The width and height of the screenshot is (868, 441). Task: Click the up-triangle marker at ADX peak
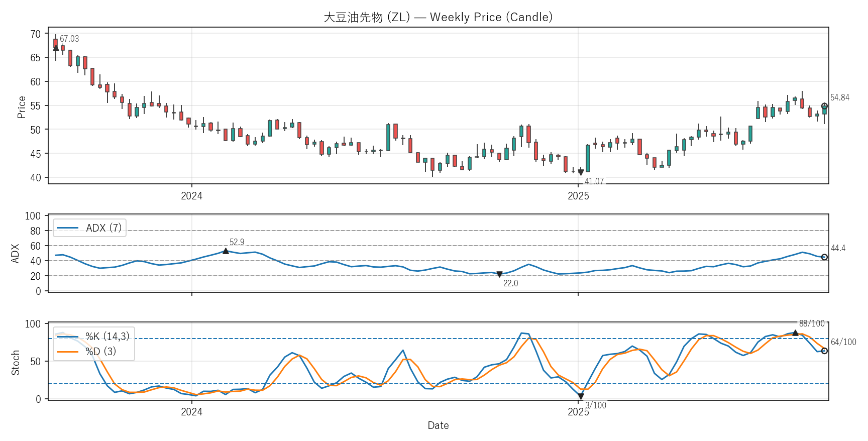(226, 251)
